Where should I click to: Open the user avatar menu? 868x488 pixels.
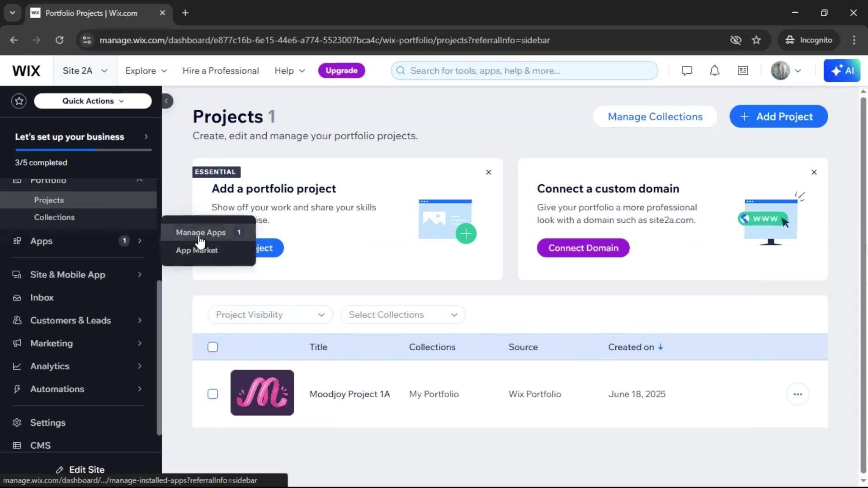(x=786, y=70)
